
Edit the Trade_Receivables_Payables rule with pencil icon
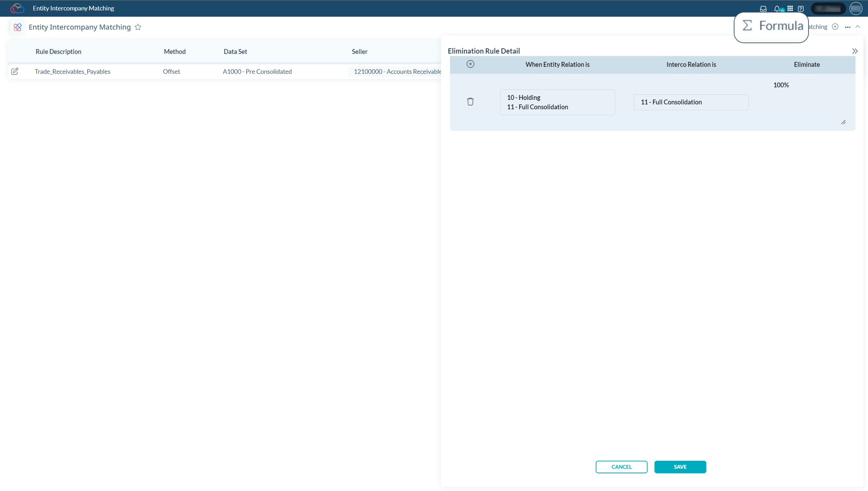point(15,71)
